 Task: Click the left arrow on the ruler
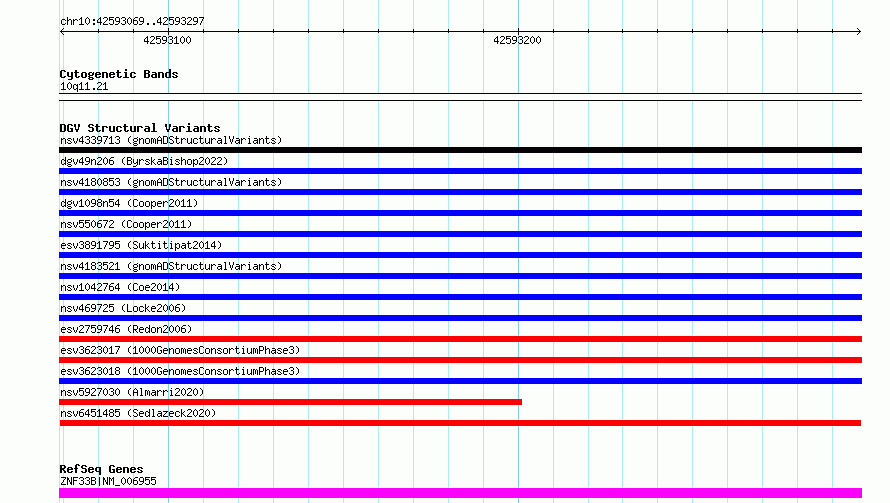[x=62, y=31]
